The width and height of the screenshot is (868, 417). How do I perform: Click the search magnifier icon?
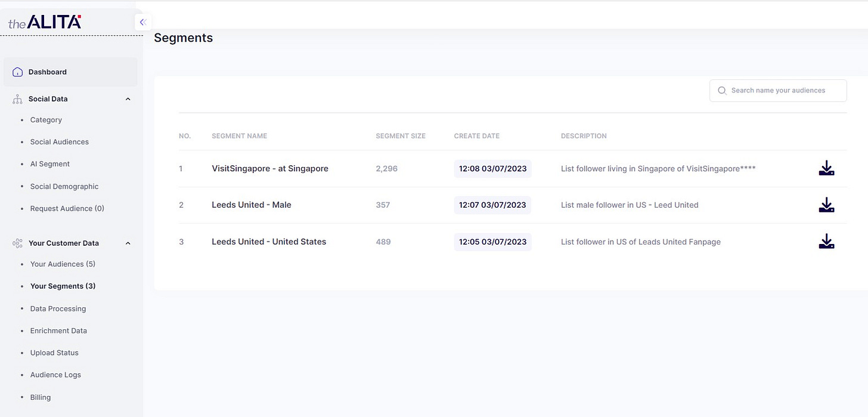coord(722,91)
